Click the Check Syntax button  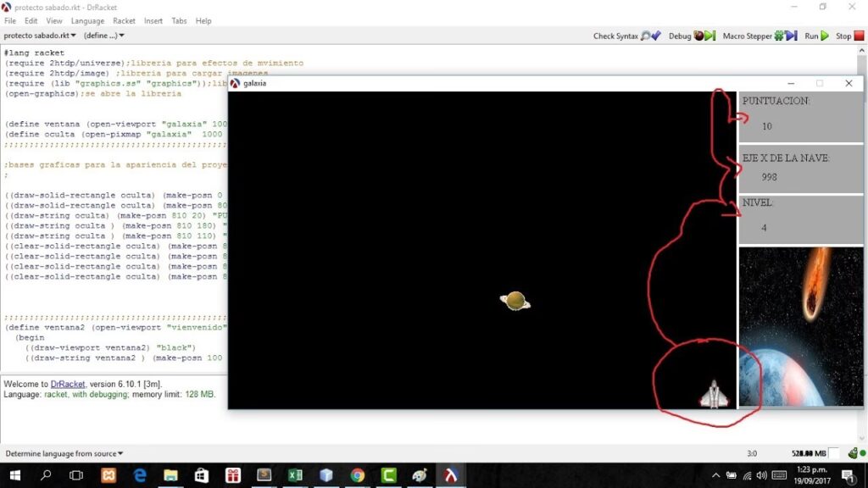click(626, 36)
